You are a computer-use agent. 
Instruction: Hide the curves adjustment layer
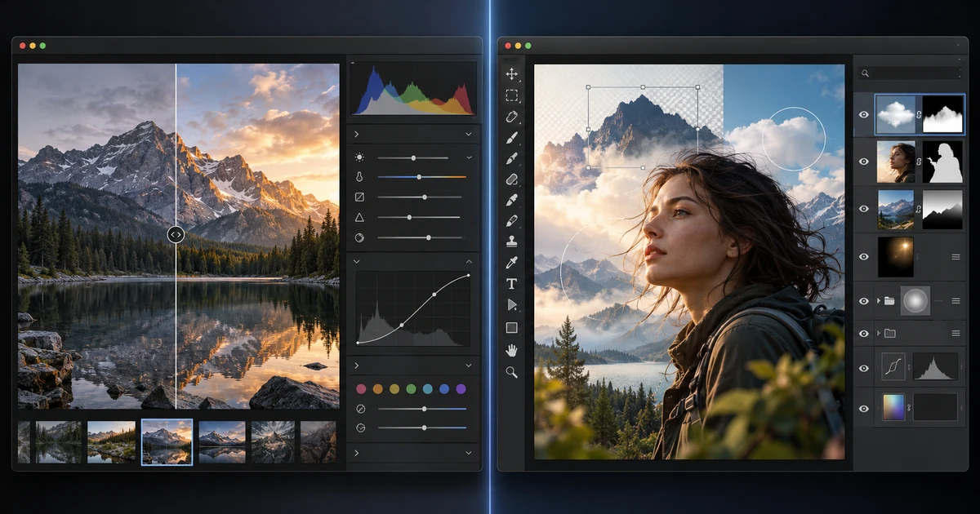click(864, 368)
